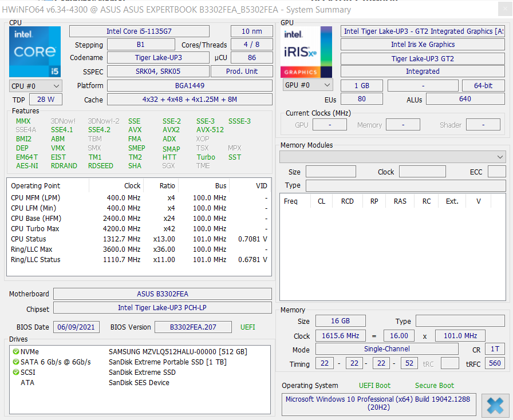Click the TDP 28 W value box
513x420 pixels.
click(x=46, y=100)
